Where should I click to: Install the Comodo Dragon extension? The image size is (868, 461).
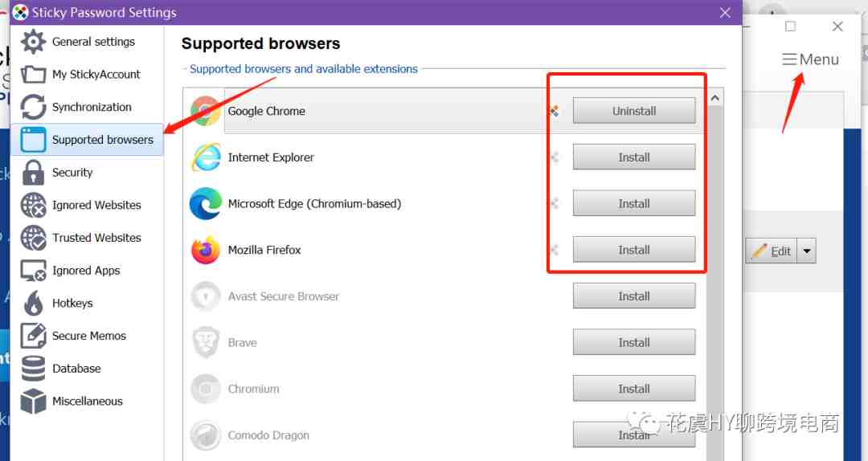634,435
